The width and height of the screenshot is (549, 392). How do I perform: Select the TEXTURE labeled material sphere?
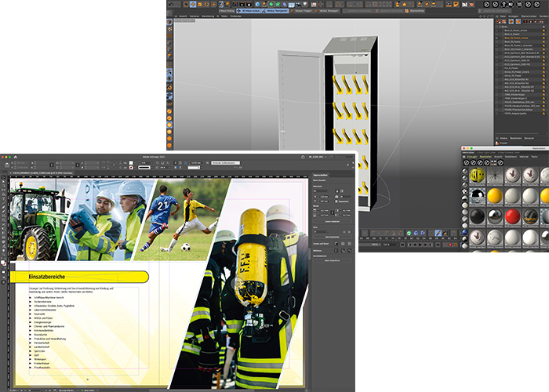(530, 216)
